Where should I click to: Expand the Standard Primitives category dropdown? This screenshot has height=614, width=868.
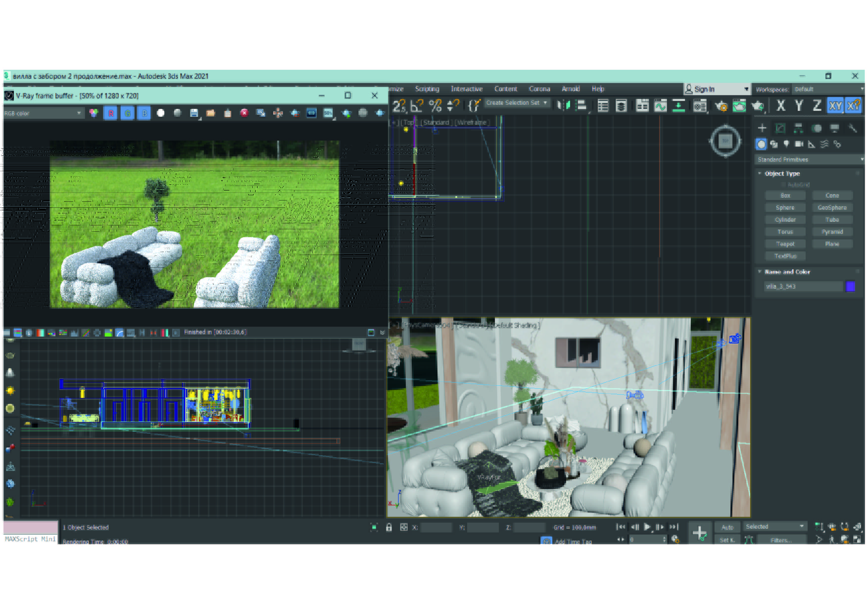(809, 160)
